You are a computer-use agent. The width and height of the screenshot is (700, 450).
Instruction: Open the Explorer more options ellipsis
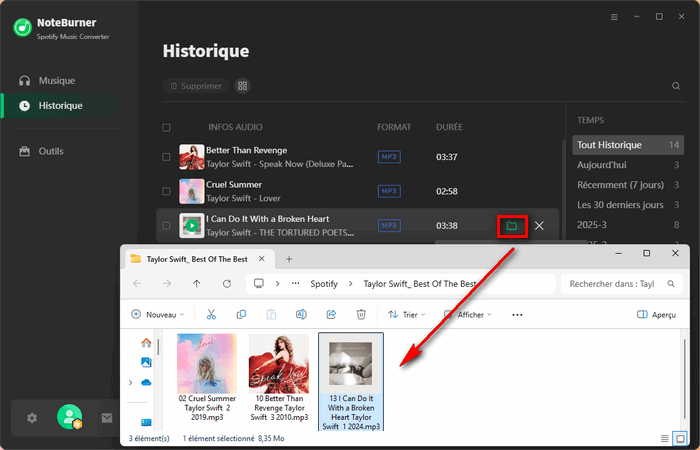click(517, 315)
